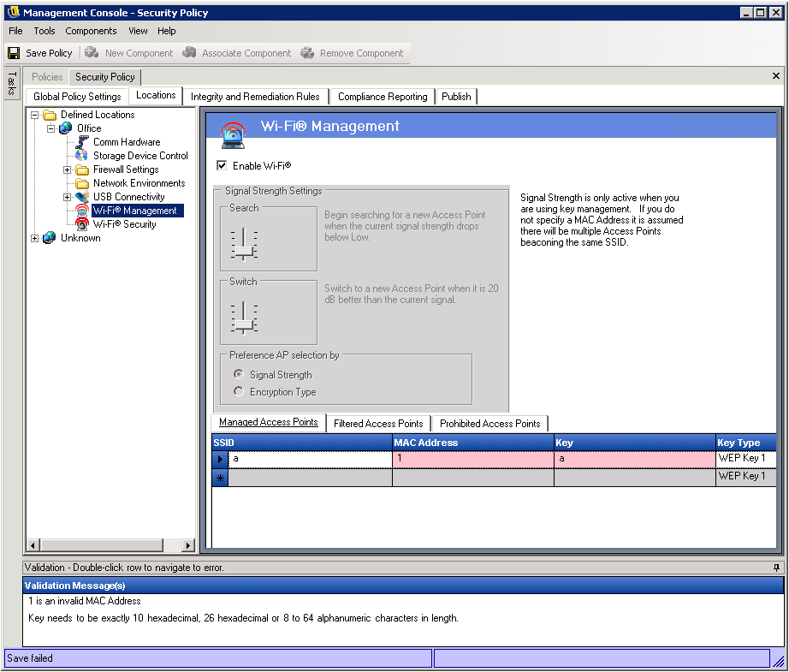This screenshot has height=672, width=789.
Task: Click the Associate Component icon
Action: [x=189, y=52]
